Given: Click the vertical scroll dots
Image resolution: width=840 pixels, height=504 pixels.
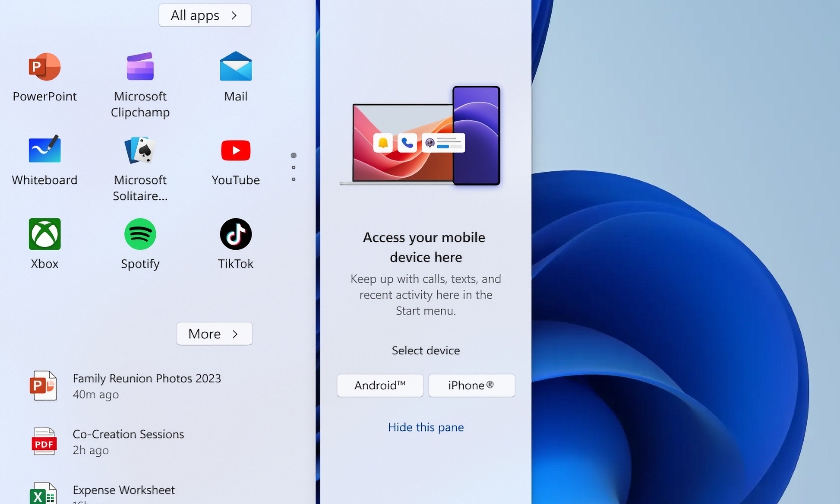Looking at the screenshot, I should 293,167.
